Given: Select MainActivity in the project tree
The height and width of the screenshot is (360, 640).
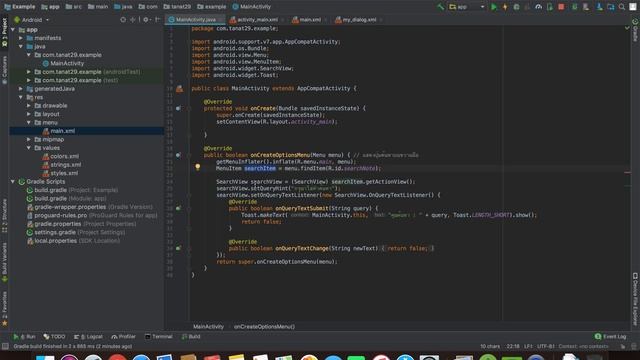Looking at the screenshot, I should pyautogui.click(x=63, y=63).
